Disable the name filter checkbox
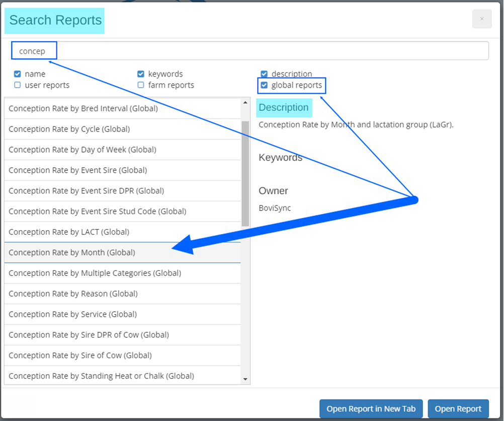 click(x=17, y=74)
